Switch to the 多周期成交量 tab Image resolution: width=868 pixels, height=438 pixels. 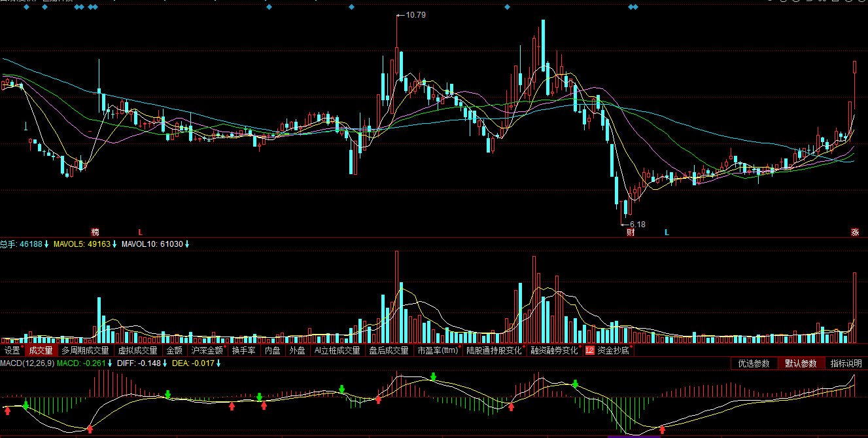pyautogui.click(x=85, y=351)
